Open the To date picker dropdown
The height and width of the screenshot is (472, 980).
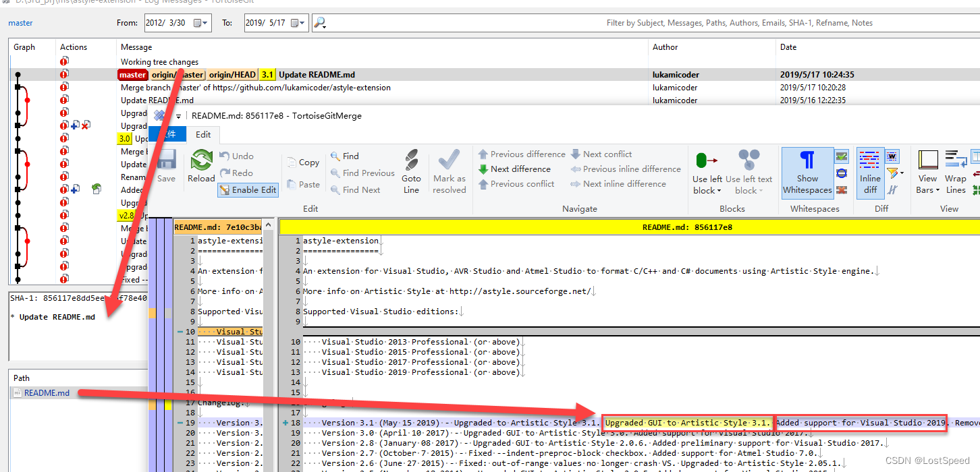pos(298,23)
